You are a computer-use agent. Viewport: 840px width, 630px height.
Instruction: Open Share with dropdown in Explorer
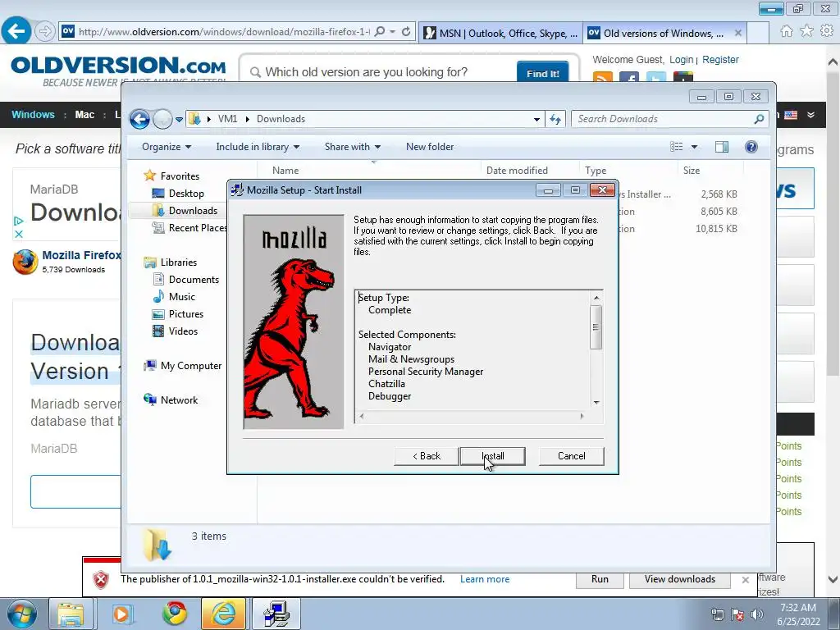[x=353, y=147]
